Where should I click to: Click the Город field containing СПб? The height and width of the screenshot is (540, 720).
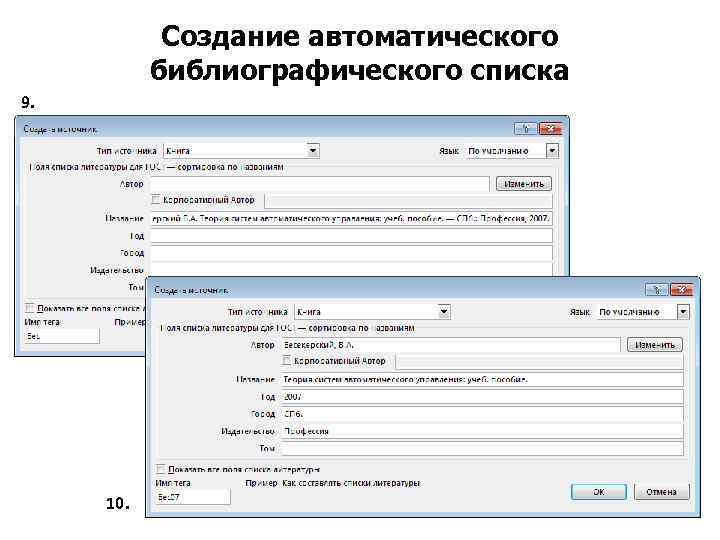point(482,414)
